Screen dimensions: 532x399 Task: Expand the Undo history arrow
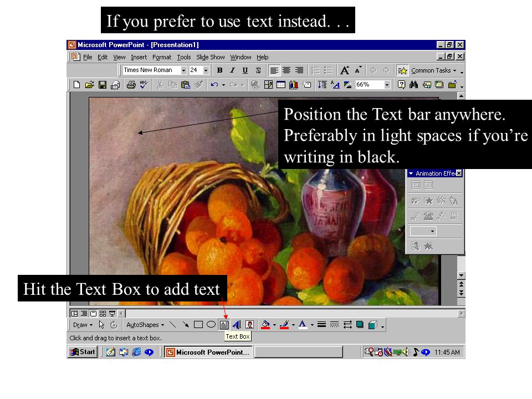click(223, 85)
